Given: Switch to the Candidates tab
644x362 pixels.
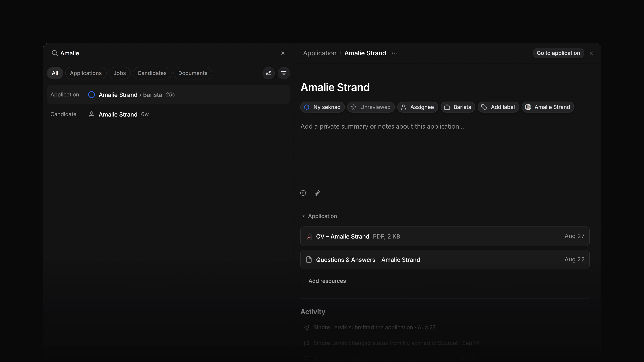Looking at the screenshot, I should point(152,73).
